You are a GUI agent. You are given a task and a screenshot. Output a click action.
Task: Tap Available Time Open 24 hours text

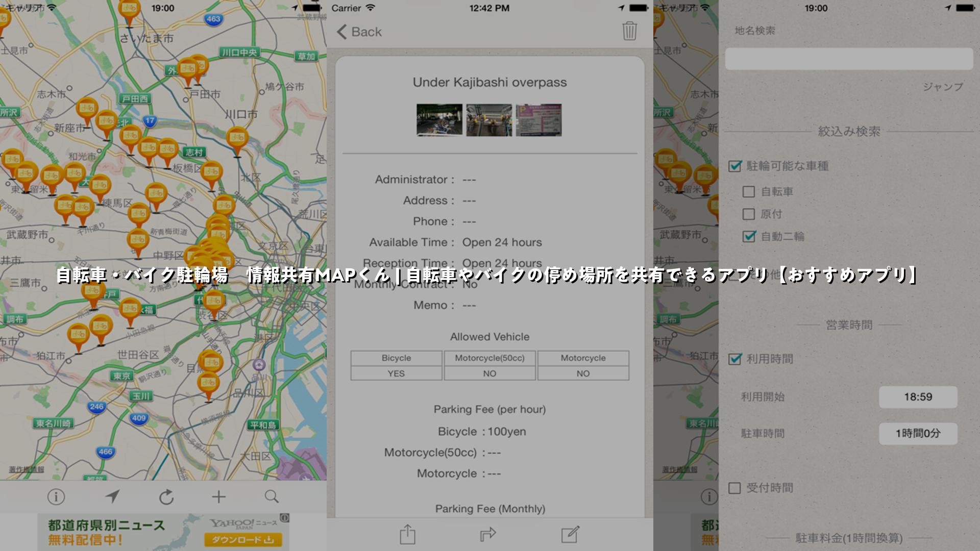click(x=455, y=242)
